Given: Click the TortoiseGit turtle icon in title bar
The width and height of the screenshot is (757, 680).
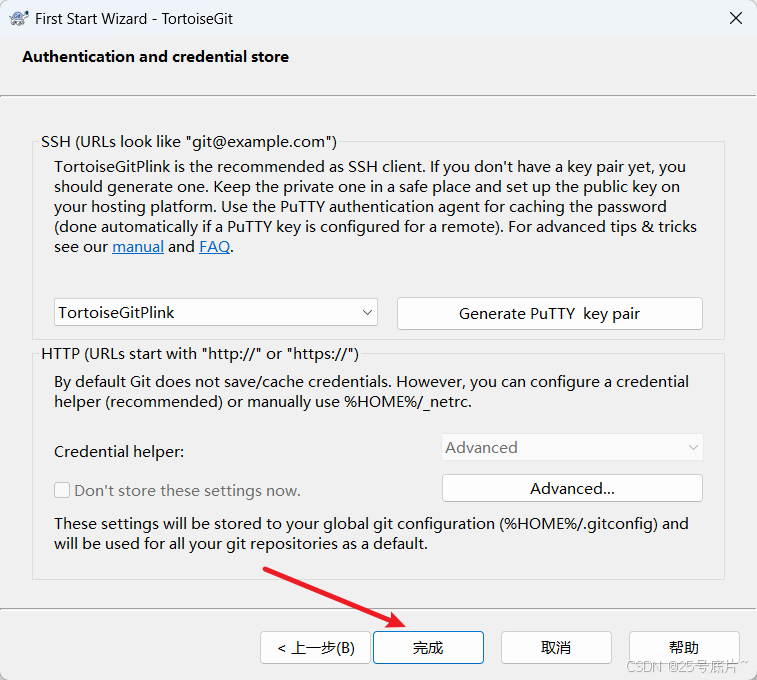Looking at the screenshot, I should [x=19, y=18].
